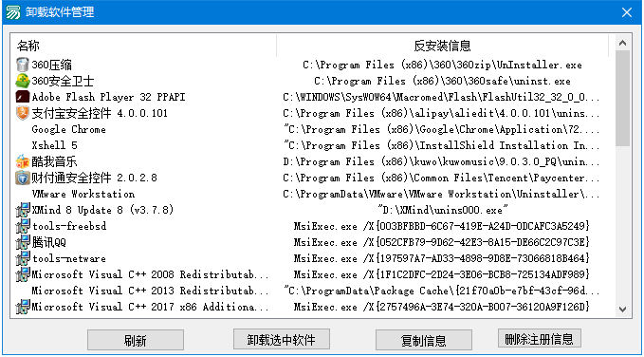Click 卸载选中软件 to uninstall selection
This screenshot has height=357, width=644.
[282, 340]
